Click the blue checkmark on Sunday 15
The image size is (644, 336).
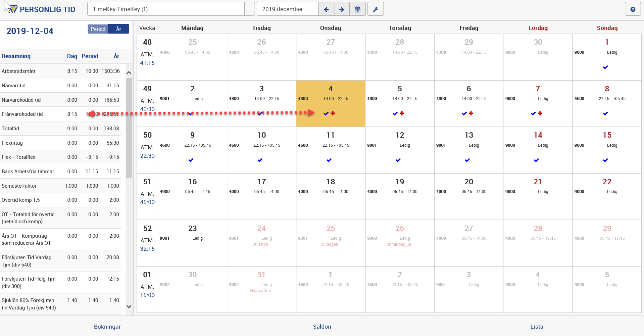pyautogui.click(x=605, y=160)
